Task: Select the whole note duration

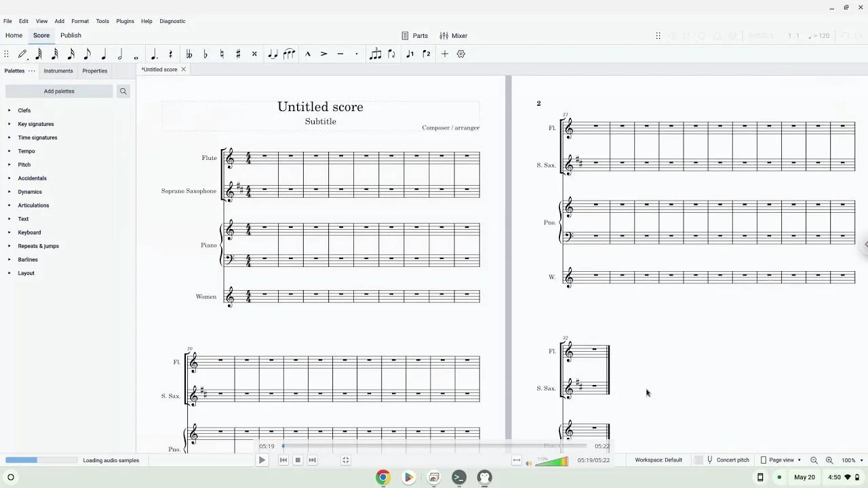Action: tap(136, 54)
